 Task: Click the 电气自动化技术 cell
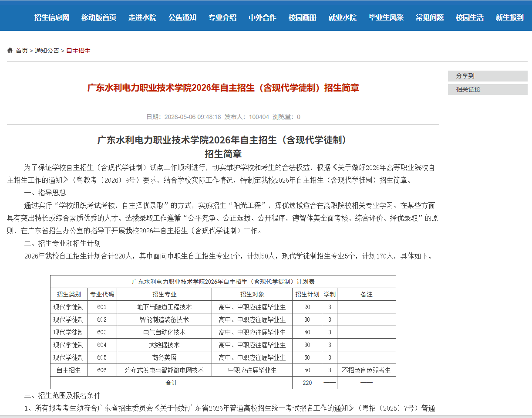pos(165,332)
